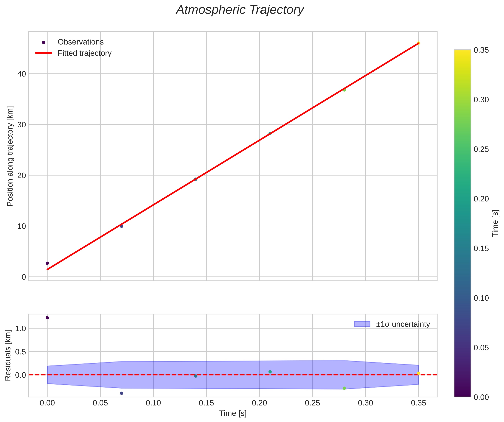This screenshot has height=422, width=504.
Task: Click the Observations legend marker dot
Action: [x=43, y=42]
